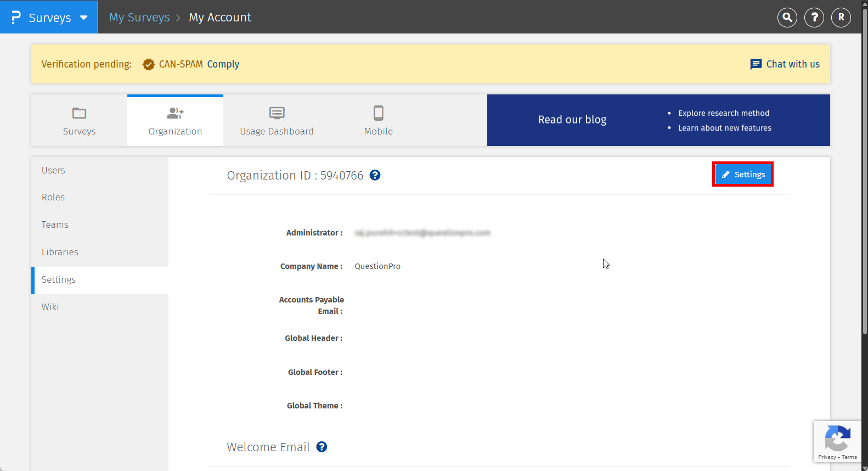Select Roles in the left sidebar
The image size is (868, 471).
53,197
